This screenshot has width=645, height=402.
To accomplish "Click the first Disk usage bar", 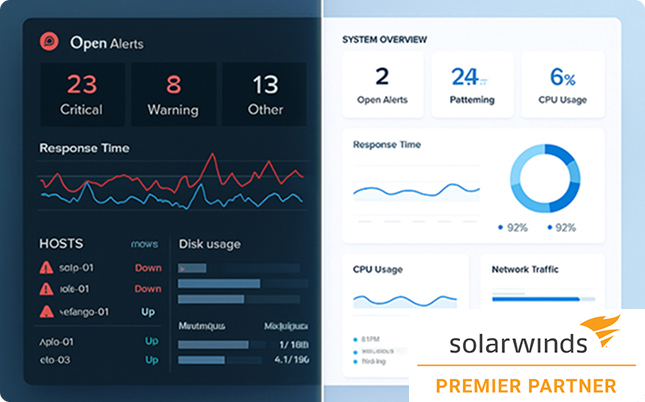I will pos(239,268).
